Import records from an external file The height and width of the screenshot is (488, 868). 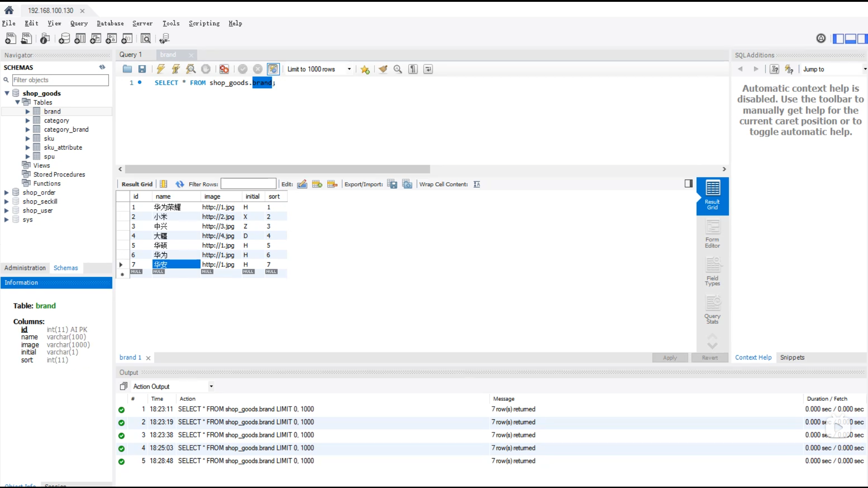[407, 184]
